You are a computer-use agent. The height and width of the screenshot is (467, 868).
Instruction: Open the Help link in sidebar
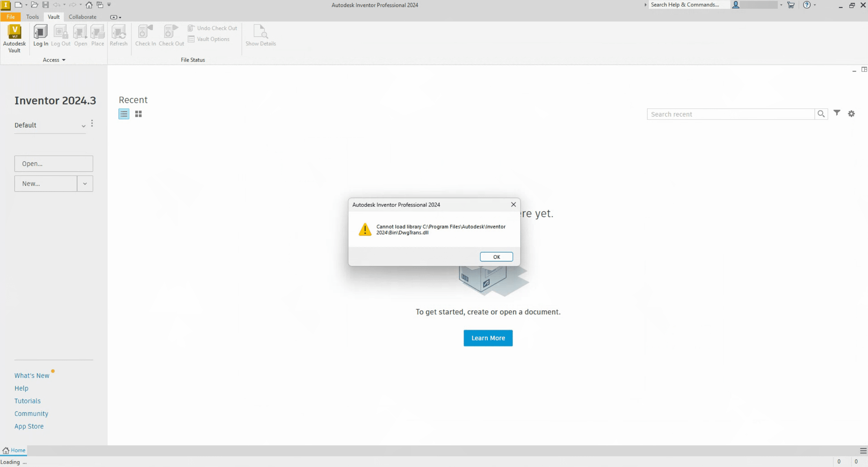(21, 389)
